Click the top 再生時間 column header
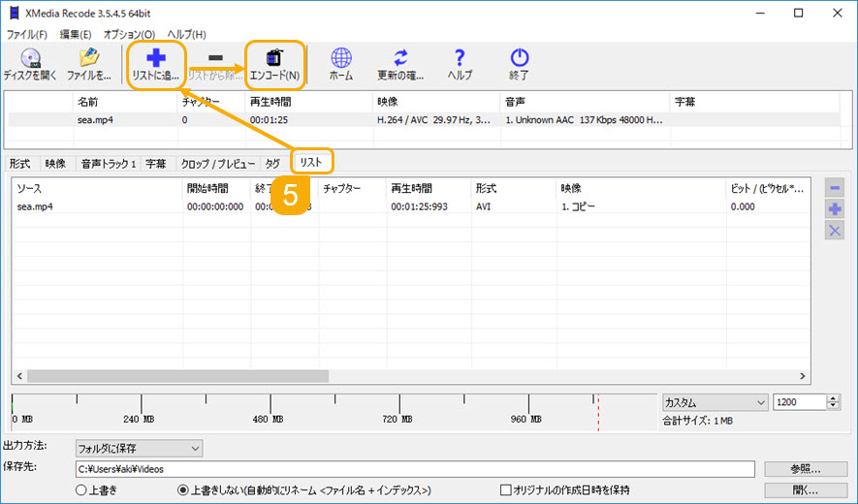 (308, 102)
